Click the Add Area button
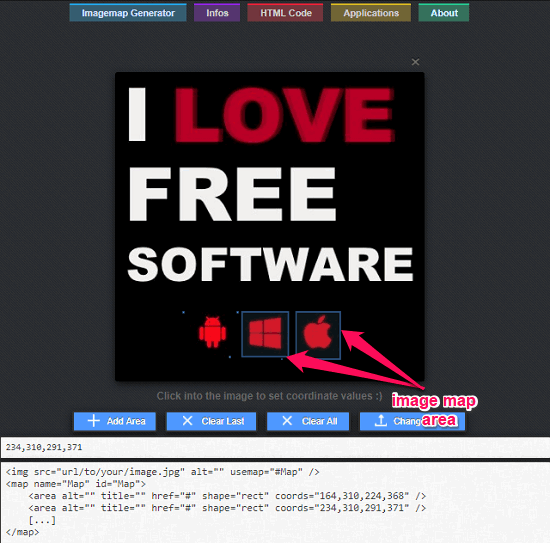Screen dimensions: 550x543 (x=115, y=421)
